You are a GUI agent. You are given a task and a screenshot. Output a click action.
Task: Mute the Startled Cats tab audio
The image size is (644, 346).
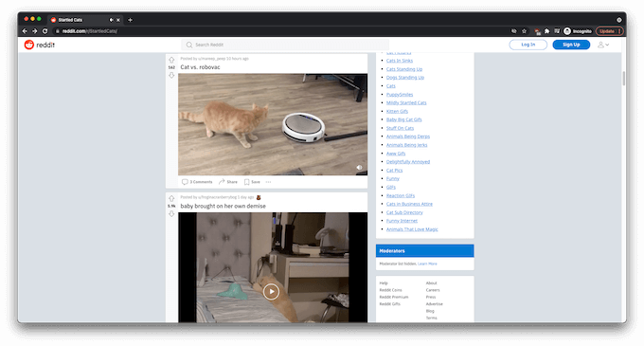click(111, 20)
